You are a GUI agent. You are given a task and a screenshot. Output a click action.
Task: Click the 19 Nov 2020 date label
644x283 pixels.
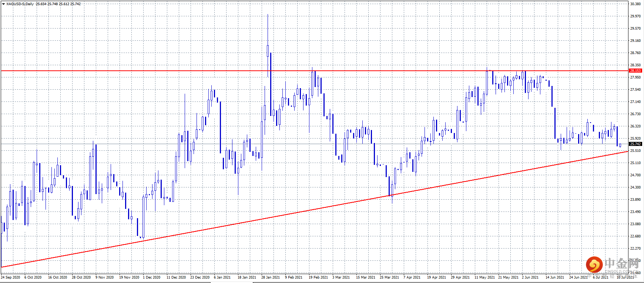click(x=129, y=277)
